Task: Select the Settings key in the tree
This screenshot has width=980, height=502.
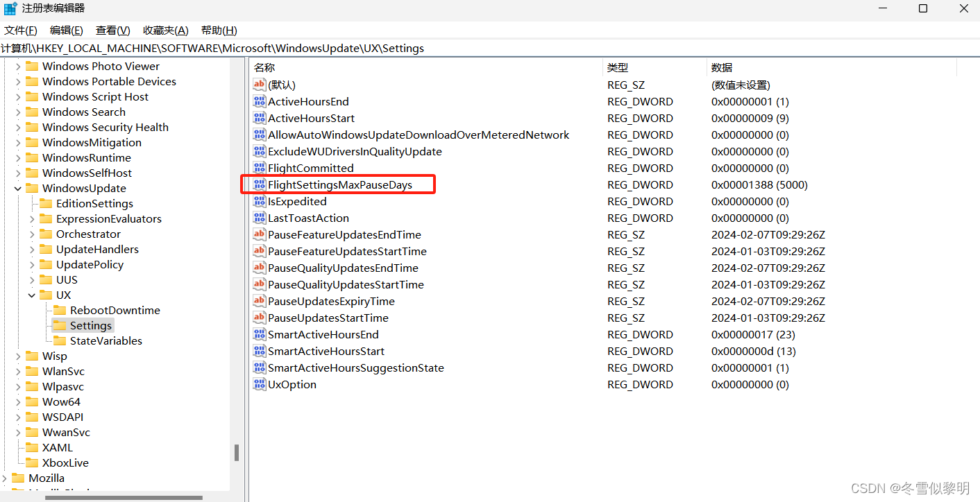Action: click(x=90, y=325)
